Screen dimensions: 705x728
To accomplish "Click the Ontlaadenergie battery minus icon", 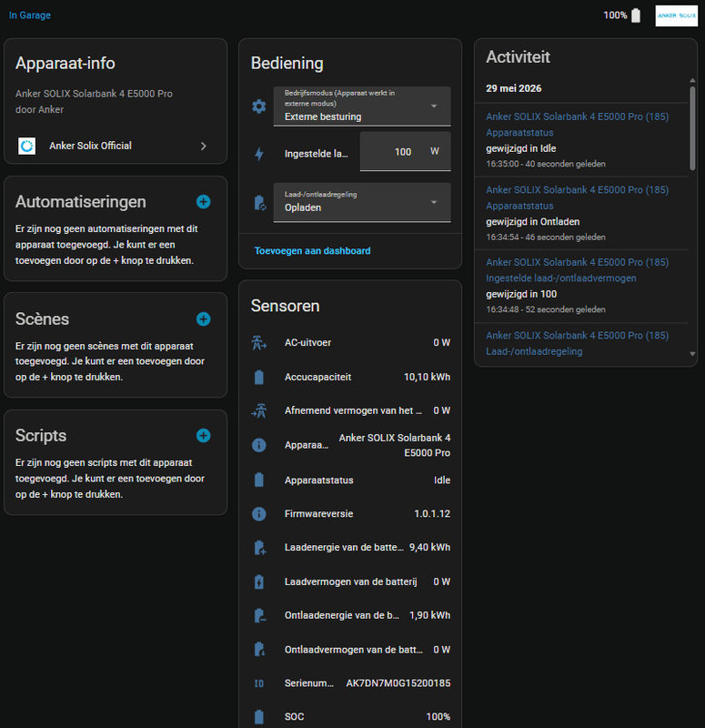I will (x=259, y=616).
